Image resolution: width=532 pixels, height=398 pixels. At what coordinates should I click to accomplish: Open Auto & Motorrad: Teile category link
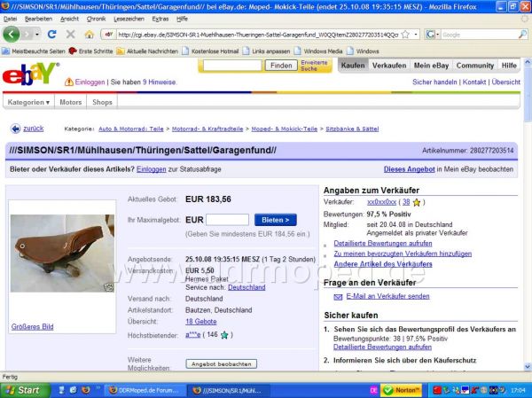point(131,129)
